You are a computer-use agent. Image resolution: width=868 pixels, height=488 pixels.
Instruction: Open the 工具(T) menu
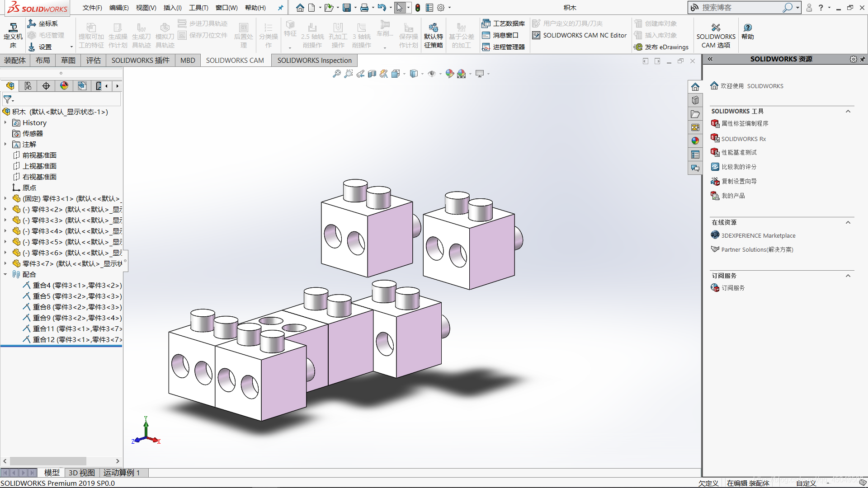click(198, 8)
